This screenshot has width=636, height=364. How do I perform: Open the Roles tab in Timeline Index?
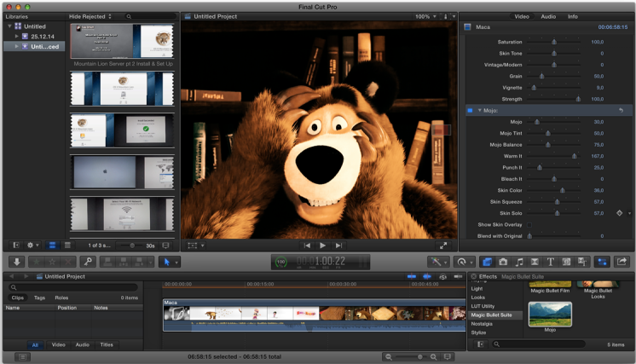click(x=61, y=298)
